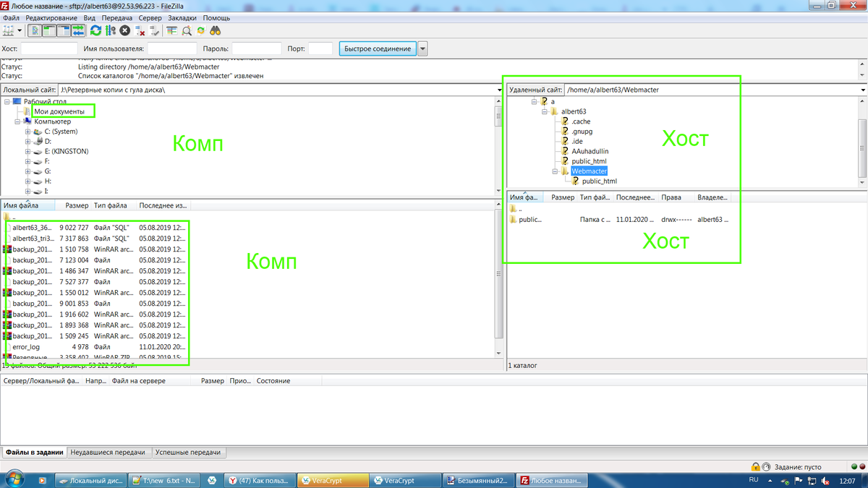
Task: Disconnect from the server icon
Action: pos(141,30)
